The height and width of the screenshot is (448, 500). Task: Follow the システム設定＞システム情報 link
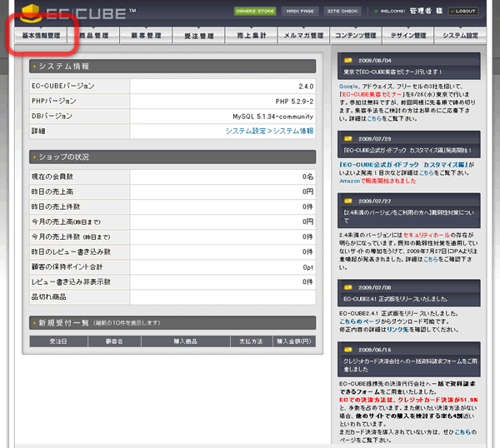269,131
